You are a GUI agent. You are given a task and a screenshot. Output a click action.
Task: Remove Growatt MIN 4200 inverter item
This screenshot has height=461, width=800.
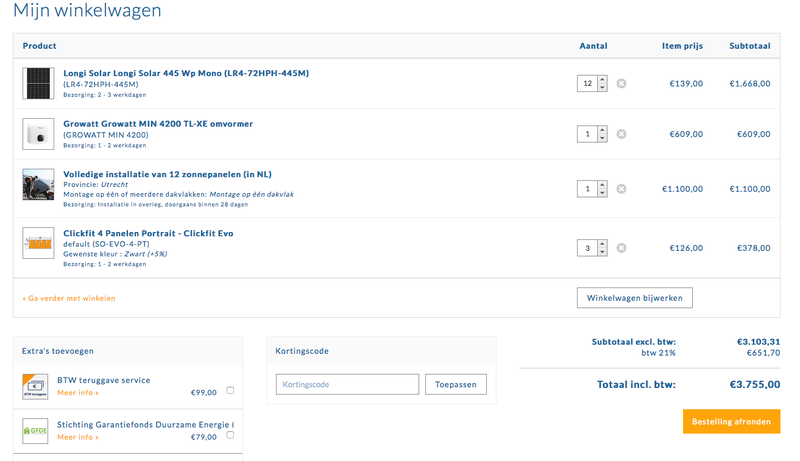(621, 133)
